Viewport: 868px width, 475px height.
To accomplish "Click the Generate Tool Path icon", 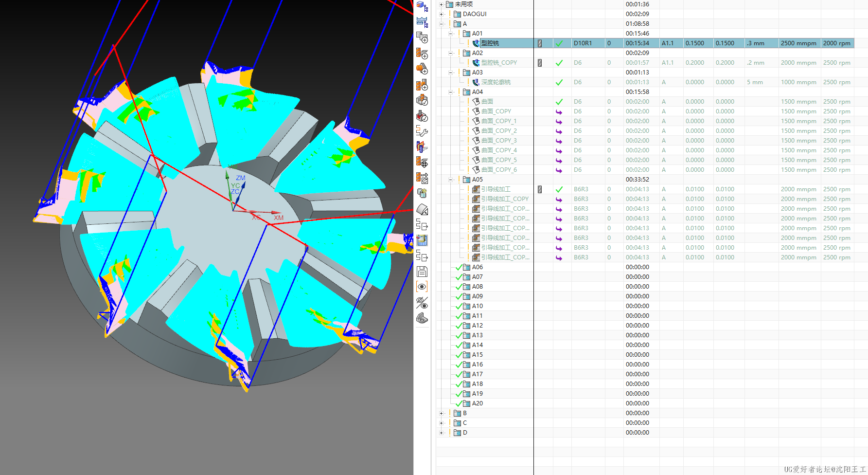I will 422,147.
